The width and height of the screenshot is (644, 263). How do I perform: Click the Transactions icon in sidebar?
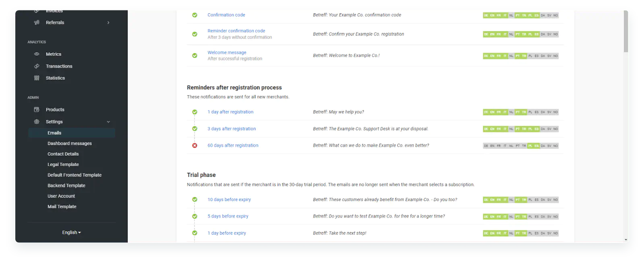click(x=37, y=66)
